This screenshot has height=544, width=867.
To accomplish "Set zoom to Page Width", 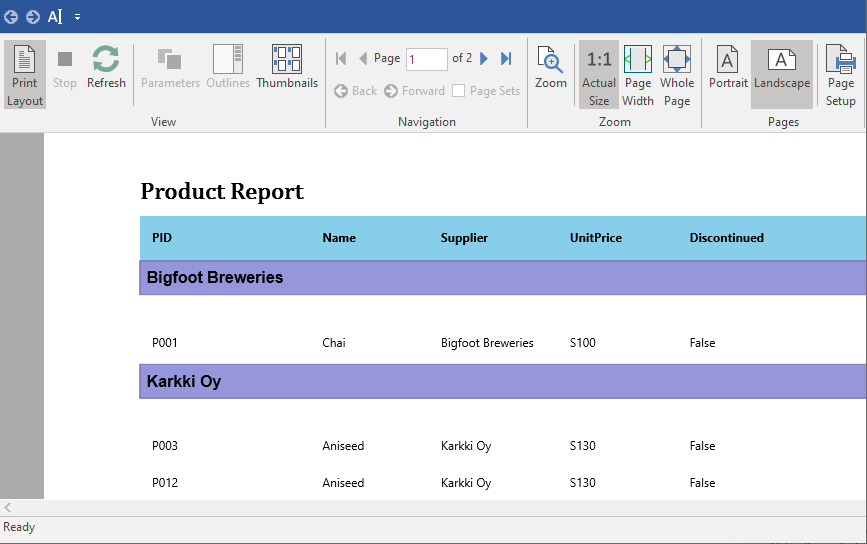I will pyautogui.click(x=638, y=74).
